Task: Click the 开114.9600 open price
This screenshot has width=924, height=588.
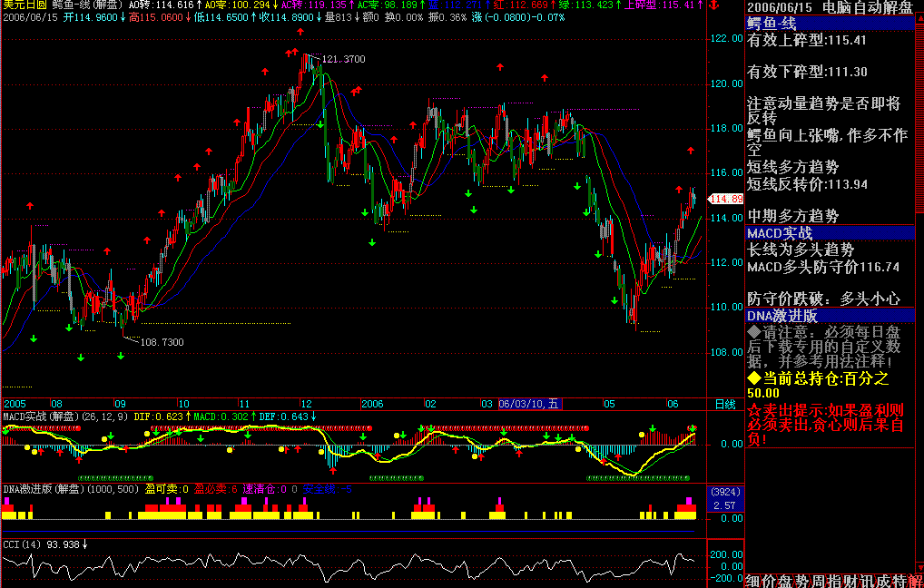Action: (x=91, y=17)
